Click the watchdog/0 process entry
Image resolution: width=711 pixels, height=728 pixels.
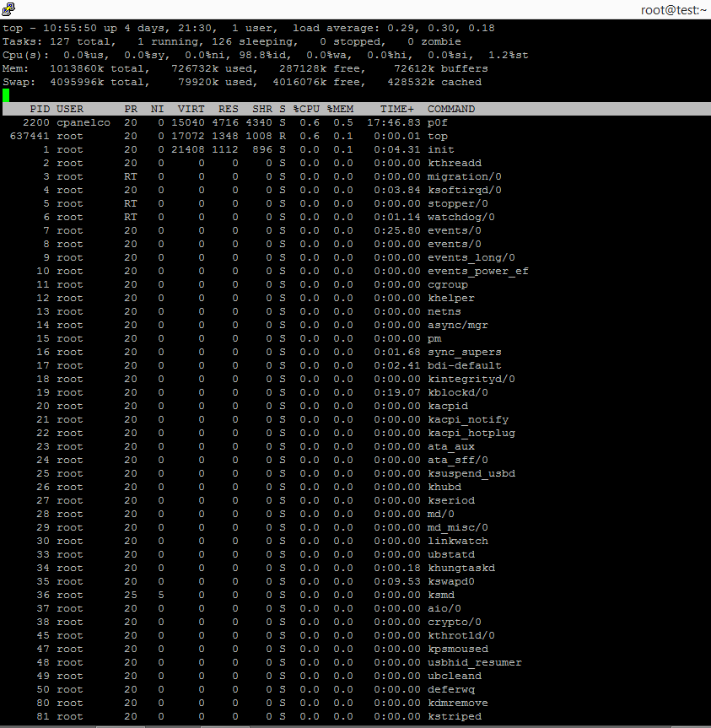(461, 217)
